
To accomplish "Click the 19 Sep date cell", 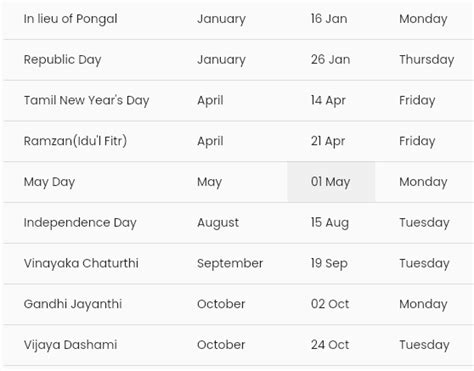I will 329,263.
